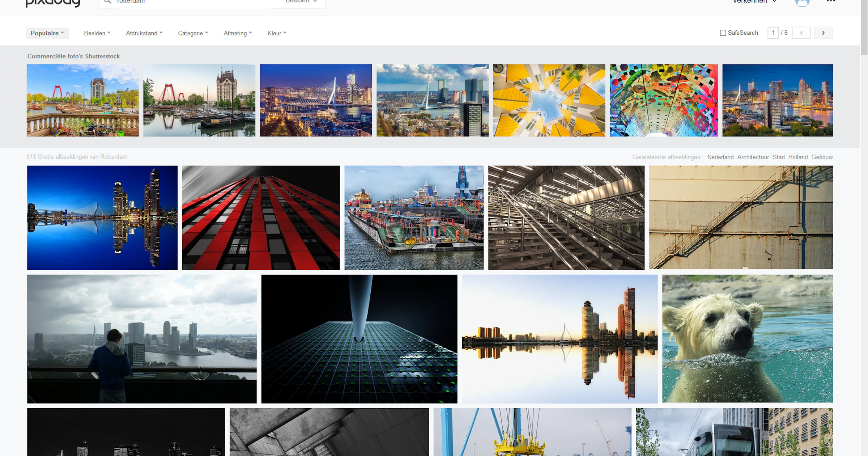Open swimming polar bear image
This screenshot has width=868, height=456.
click(x=748, y=339)
